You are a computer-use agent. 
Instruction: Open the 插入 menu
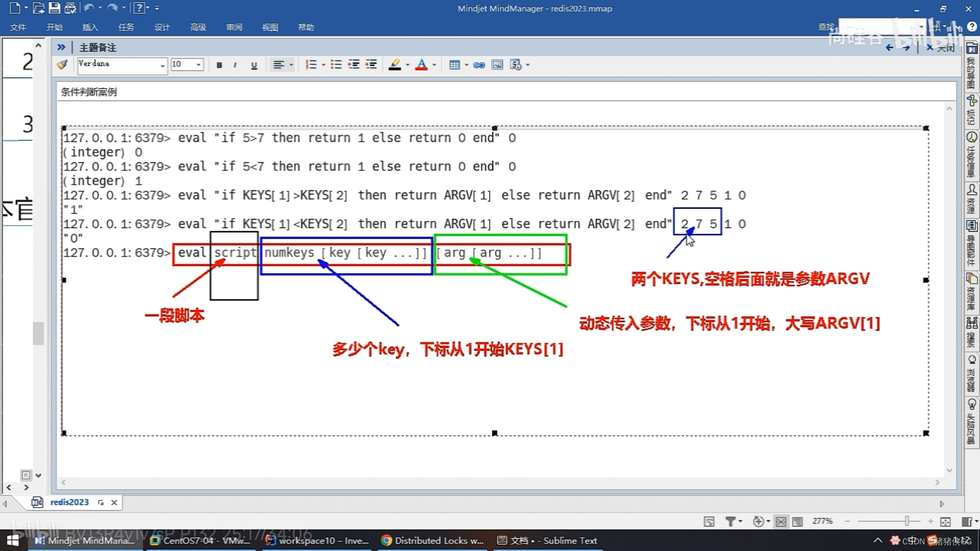[89, 27]
